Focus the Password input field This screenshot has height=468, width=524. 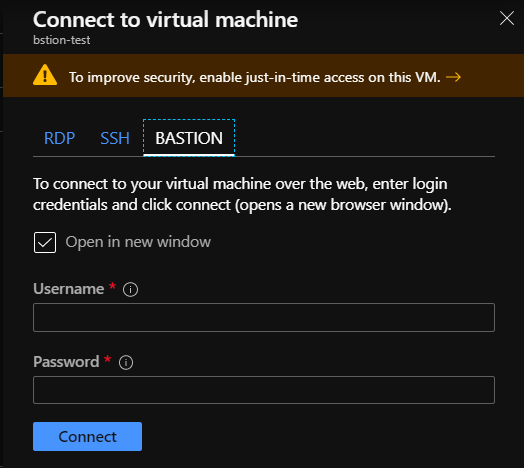[x=264, y=390]
